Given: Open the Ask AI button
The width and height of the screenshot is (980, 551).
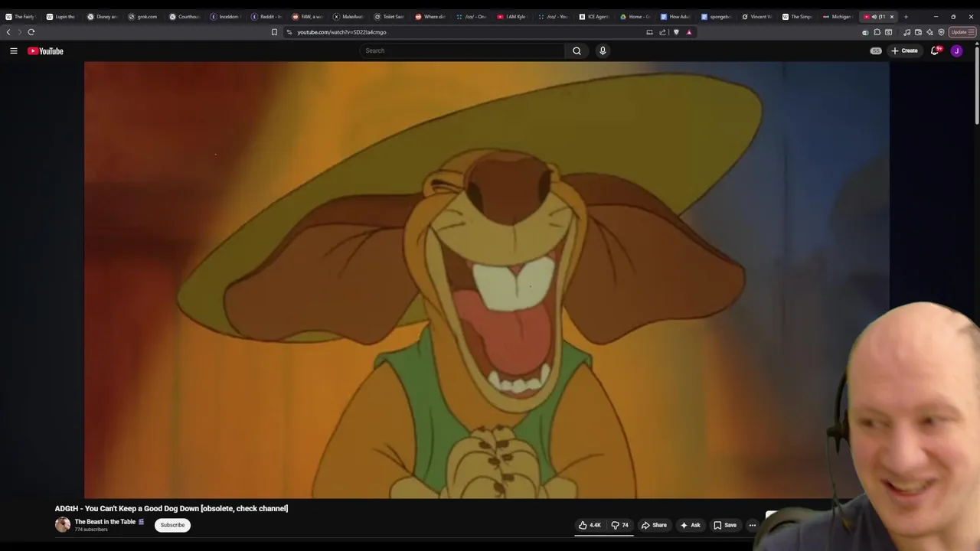Looking at the screenshot, I should tap(690, 525).
